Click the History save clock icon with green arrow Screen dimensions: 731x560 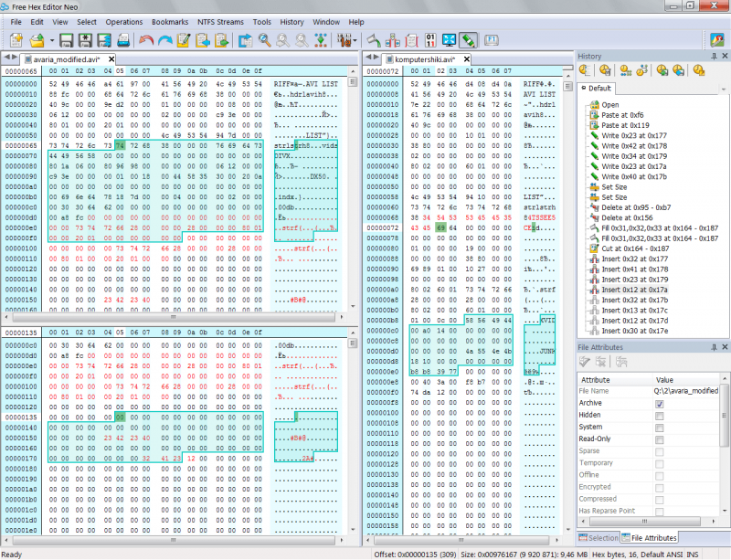tap(662, 70)
